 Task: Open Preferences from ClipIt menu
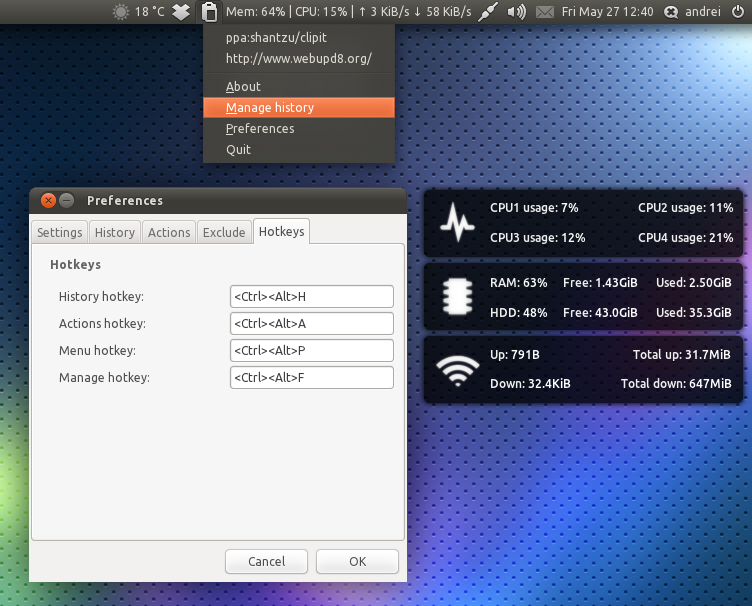click(x=299, y=128)
